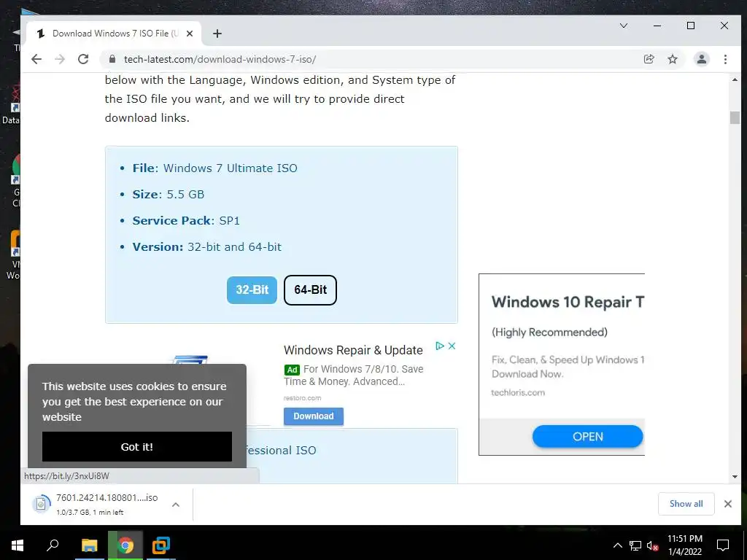Show hidden system tray icons
Screen dimensions: 747x560
[617, 545]
